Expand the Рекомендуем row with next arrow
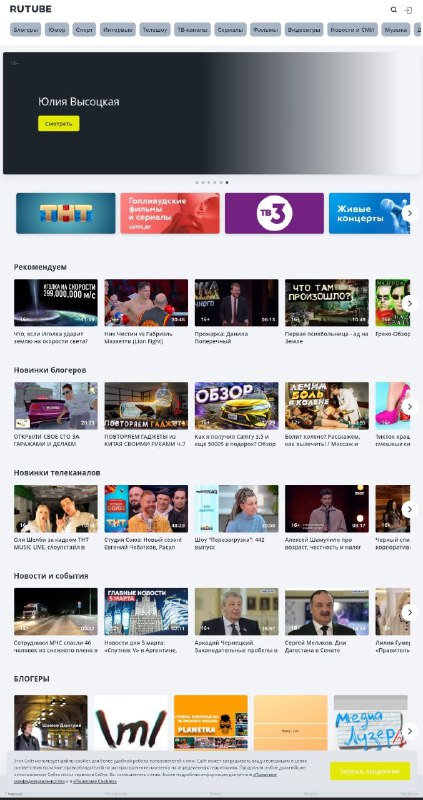The width and height of the screenshot is (423, 800). [x=410, y=304]
